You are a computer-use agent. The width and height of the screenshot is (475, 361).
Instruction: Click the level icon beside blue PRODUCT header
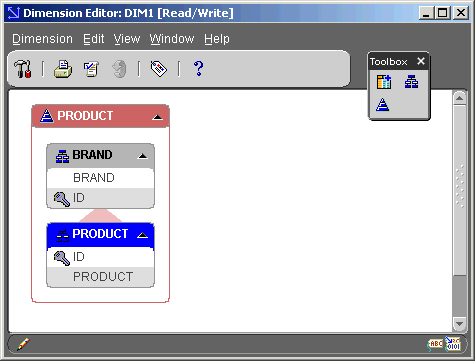62,235
